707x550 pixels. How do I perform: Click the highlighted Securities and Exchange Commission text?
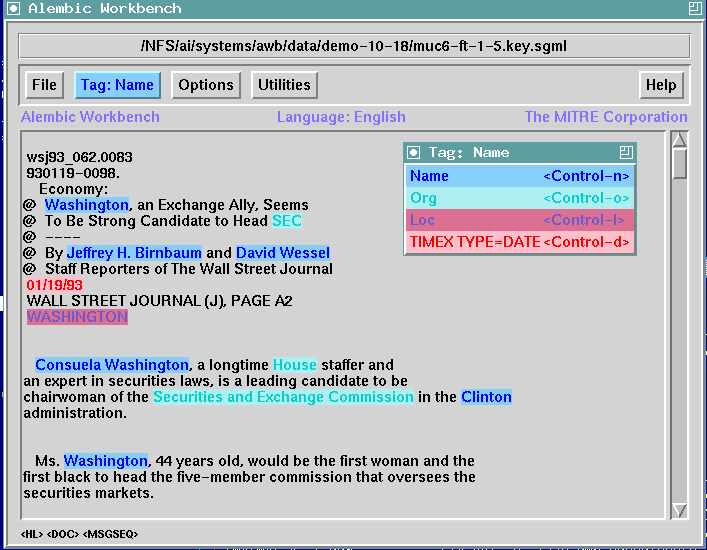[x=283, y=397]
